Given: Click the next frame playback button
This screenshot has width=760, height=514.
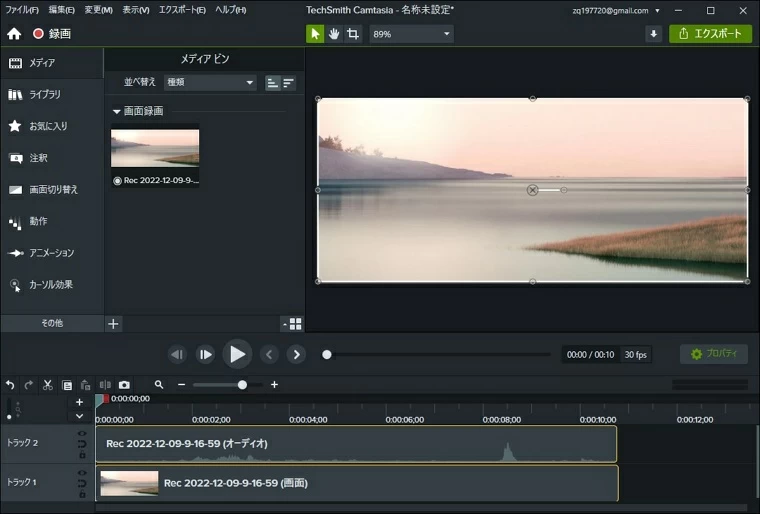Looking at the screenshot, I should [x=206, y=354].
